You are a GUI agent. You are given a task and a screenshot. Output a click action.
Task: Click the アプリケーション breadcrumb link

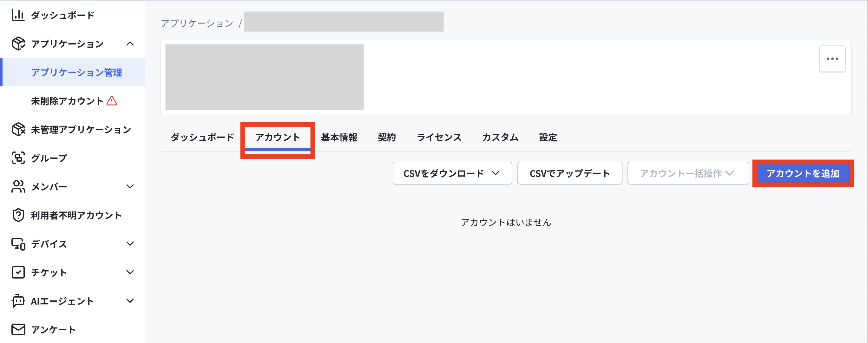pos(197,23)
